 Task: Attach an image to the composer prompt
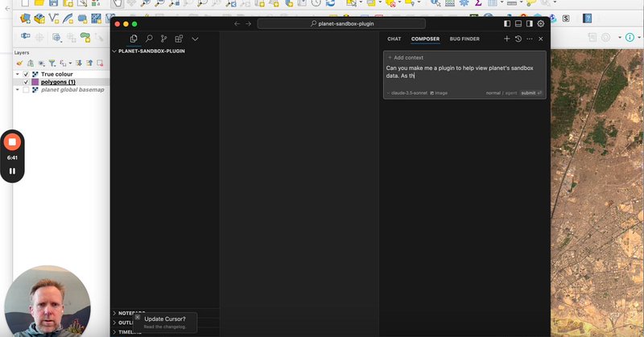coord(439,93)
